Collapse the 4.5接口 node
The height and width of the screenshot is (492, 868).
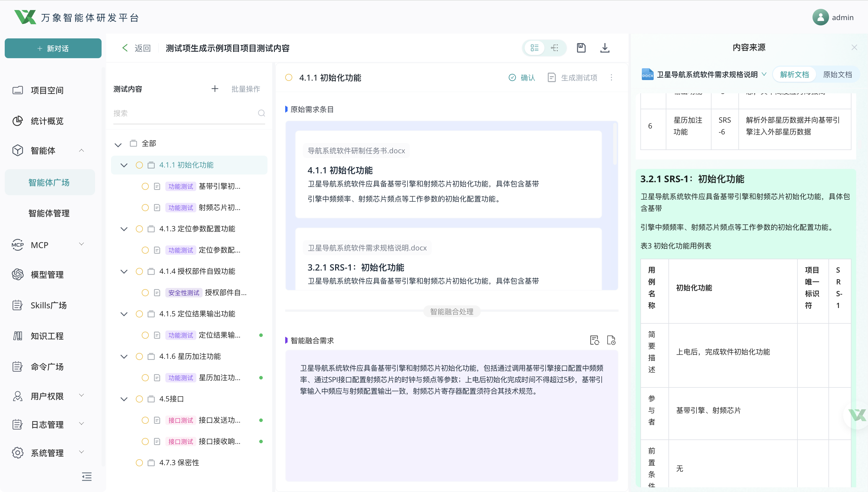point(124,399)
